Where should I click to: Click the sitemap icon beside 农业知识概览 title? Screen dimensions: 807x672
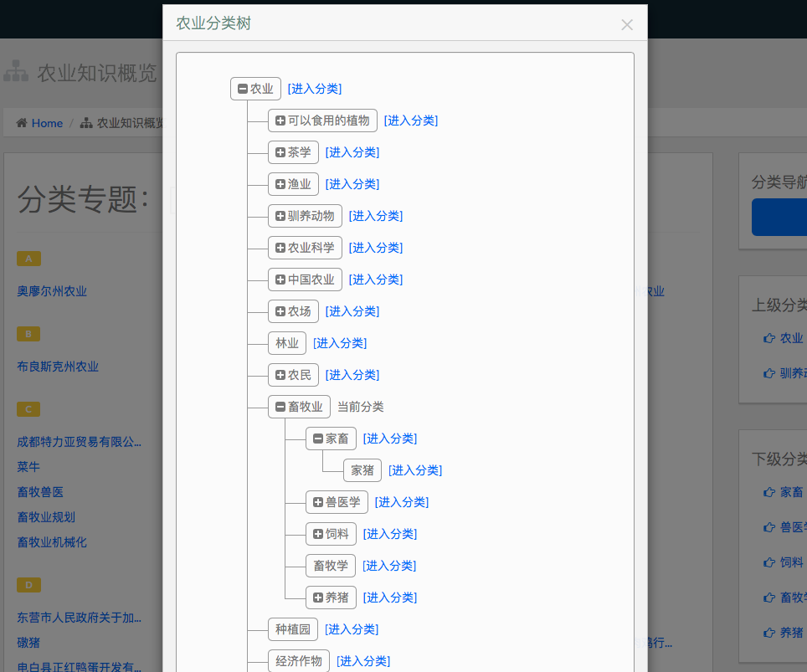tap(16, 72)
